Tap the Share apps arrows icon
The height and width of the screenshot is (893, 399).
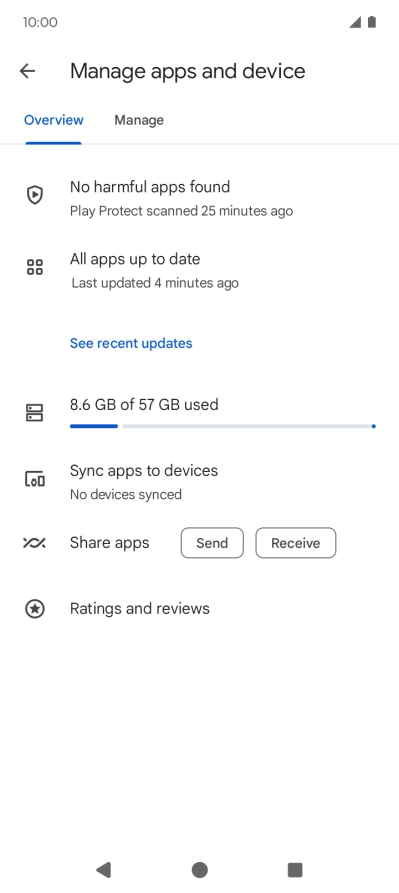[x=34, y=543]
